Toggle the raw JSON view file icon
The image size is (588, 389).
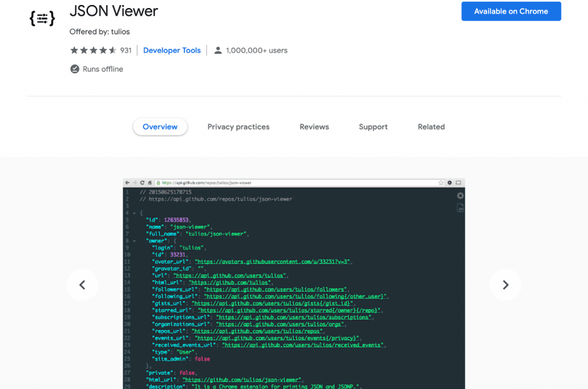[x=460, y=208]
